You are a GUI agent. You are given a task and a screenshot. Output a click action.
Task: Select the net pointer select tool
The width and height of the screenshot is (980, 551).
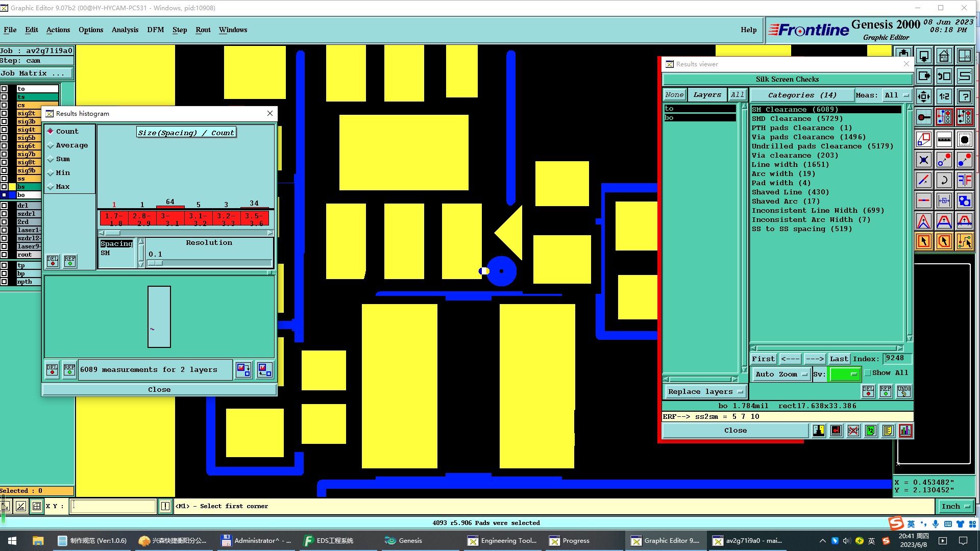pos(964,241)
